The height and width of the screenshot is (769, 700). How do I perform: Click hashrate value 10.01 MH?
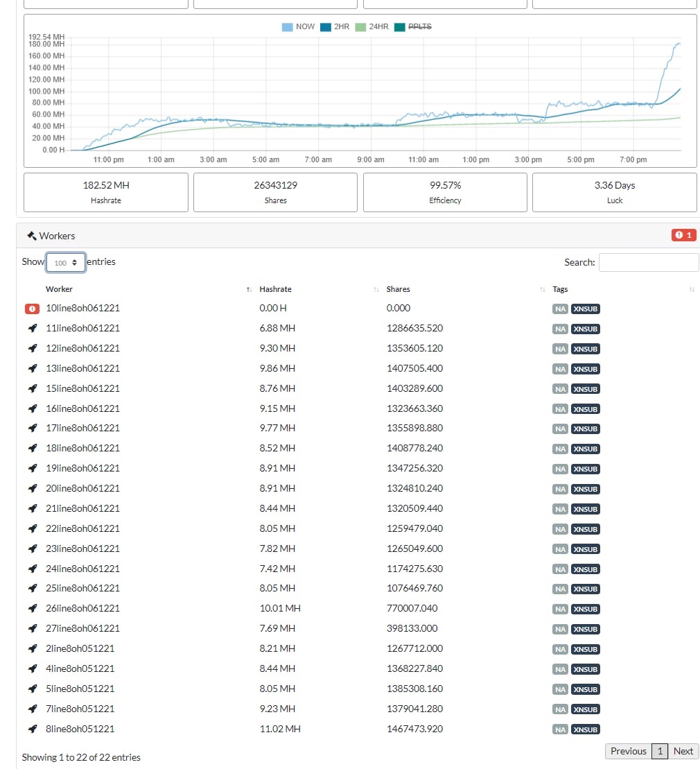(280, 609)
